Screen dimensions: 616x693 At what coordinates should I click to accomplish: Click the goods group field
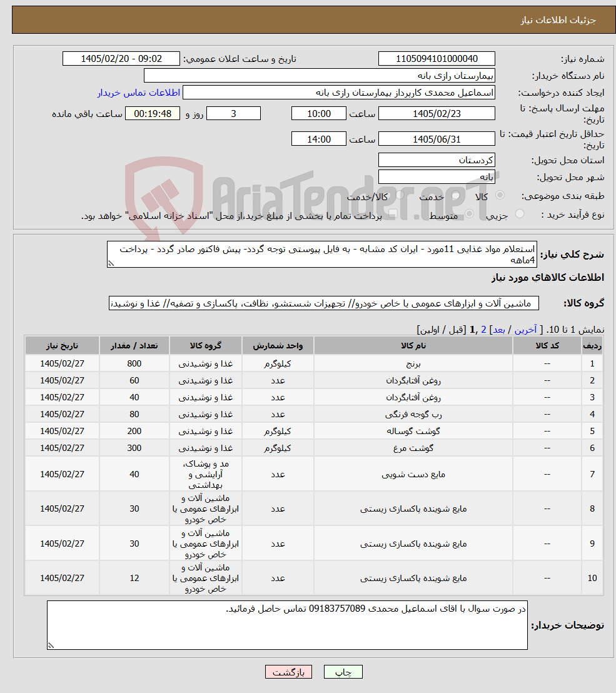click(323, 303)
